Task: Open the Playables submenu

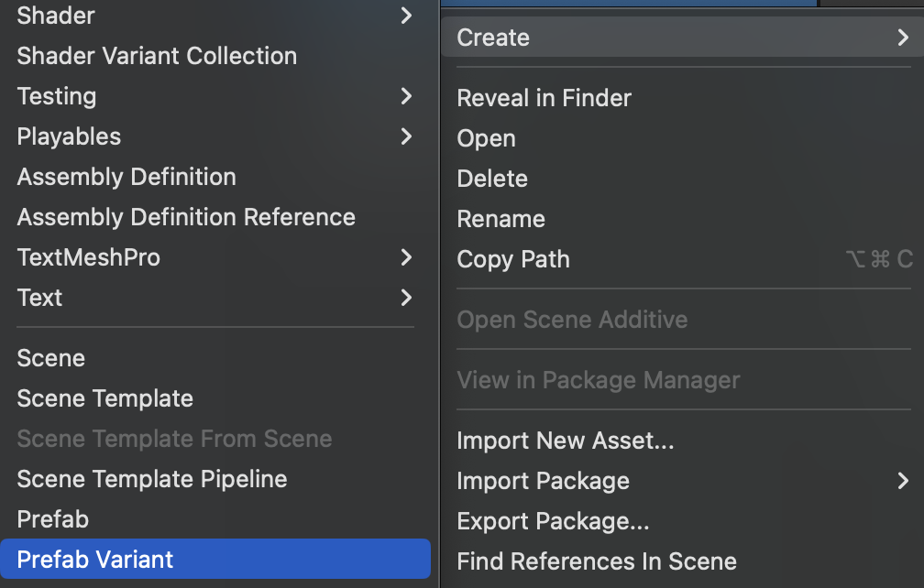Action: coord(69,136)
